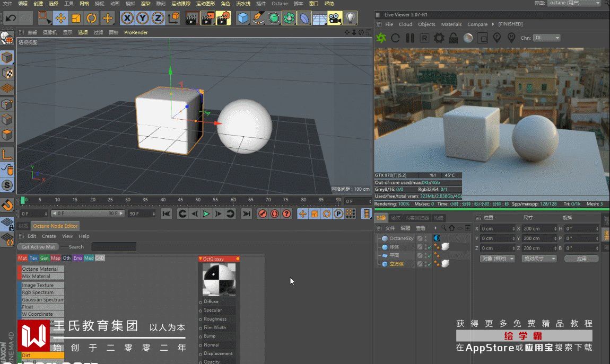Toggle the Live Viewer lock resolution icon
Viewport: 610px width, 364px height.
tap(454, 38)
